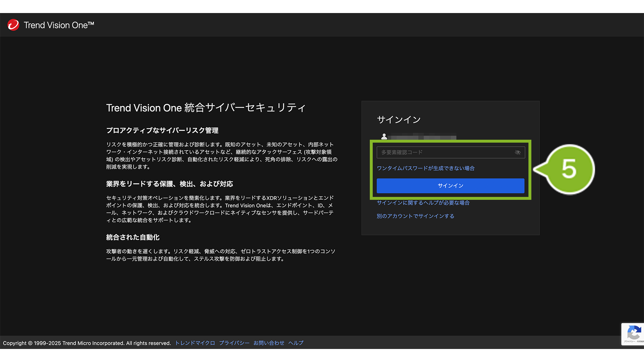The width and height of the screenshot is (644, 362).
Task: Click the プロアクティブなサイバーリスク管理 heading
Action: 162,130
